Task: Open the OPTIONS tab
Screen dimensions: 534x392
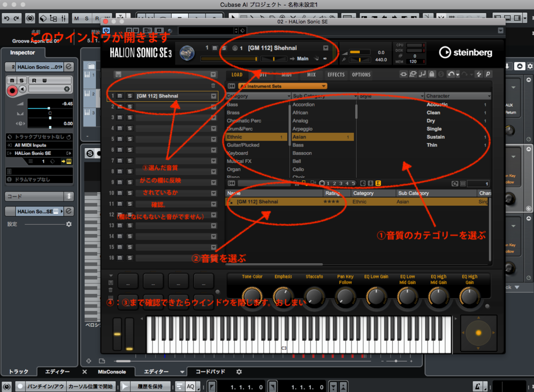Action: [361, 75]
